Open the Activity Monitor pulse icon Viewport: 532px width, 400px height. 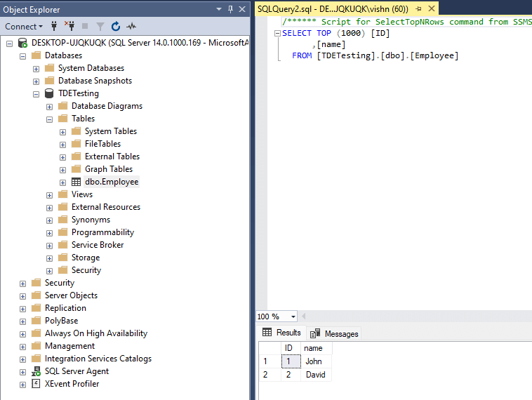point(131,27)
